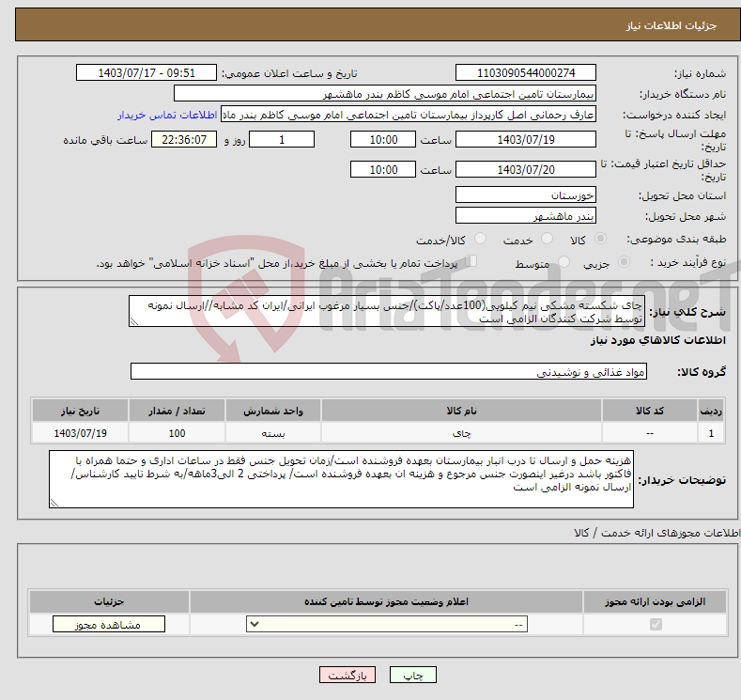This screenshot has width=741, height=700.
Task: Select the خدمت radio button
Action: click(547, 239)
